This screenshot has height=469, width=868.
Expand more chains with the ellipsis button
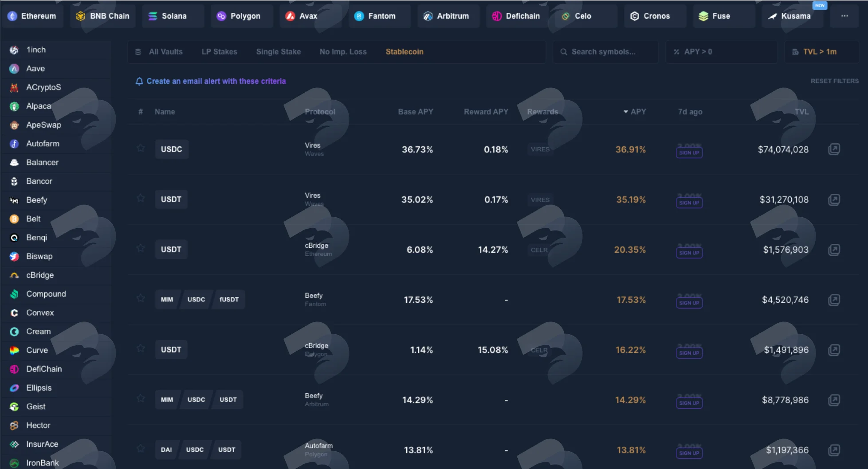[844, 16]
